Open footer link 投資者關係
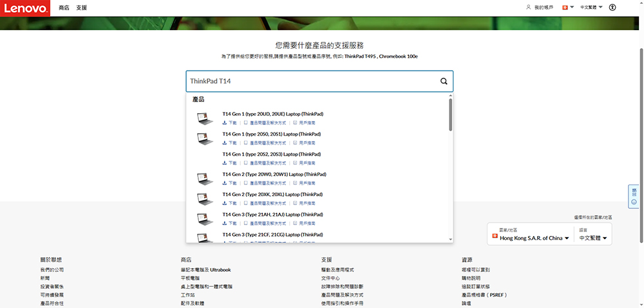This screenshot has width=644, height=308. click(52, 287)
